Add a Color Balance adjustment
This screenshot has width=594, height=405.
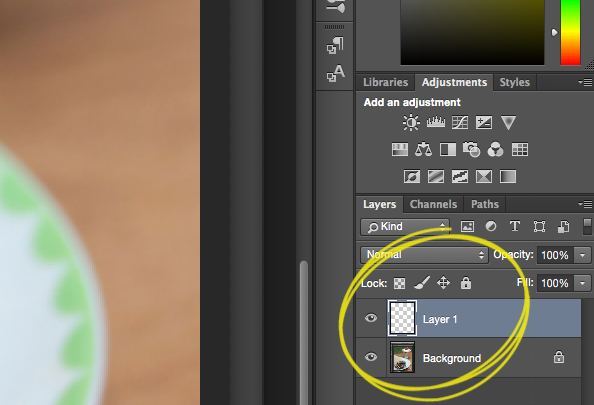tap(423, 149)
